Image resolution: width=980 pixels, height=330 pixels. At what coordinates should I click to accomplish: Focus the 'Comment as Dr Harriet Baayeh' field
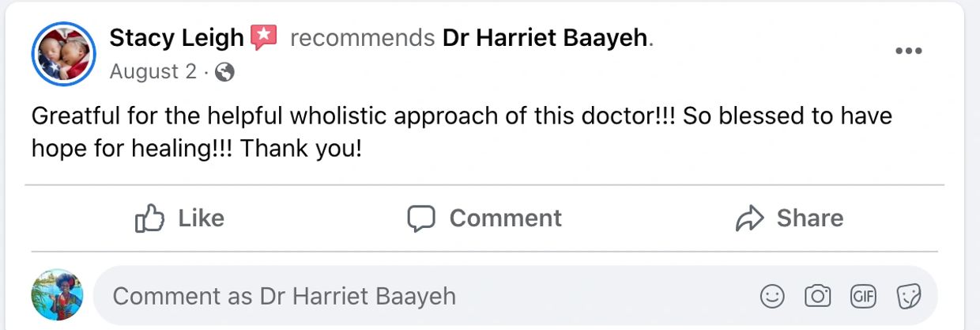(x=427, y=297)
